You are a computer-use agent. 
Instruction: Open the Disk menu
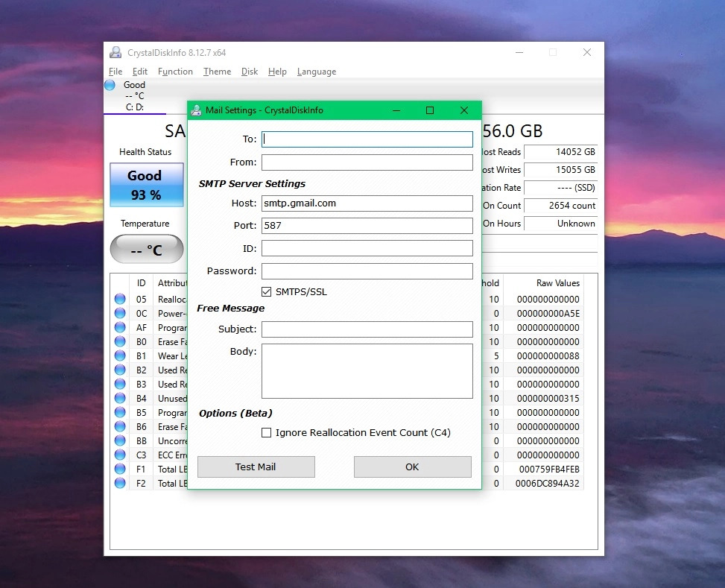[x=249, y=72]
